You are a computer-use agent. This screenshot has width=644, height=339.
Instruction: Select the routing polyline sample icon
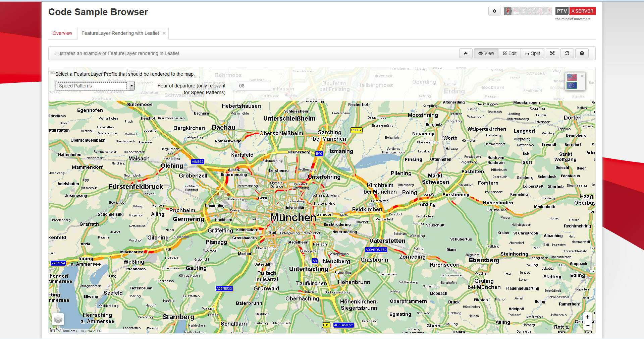point(523,11)
